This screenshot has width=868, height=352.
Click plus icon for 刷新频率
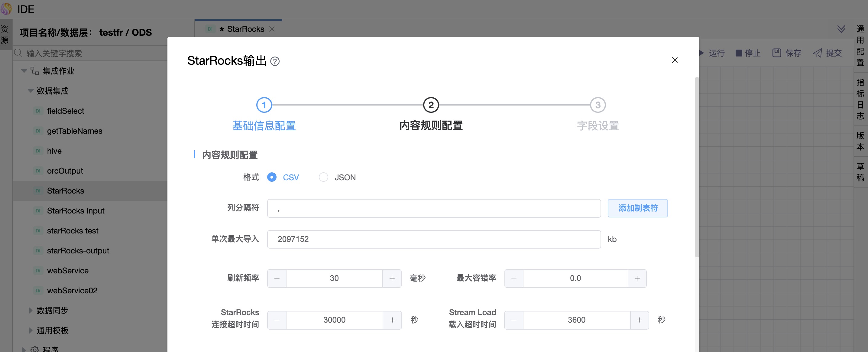pyautogui.click(x=392, y=278)
